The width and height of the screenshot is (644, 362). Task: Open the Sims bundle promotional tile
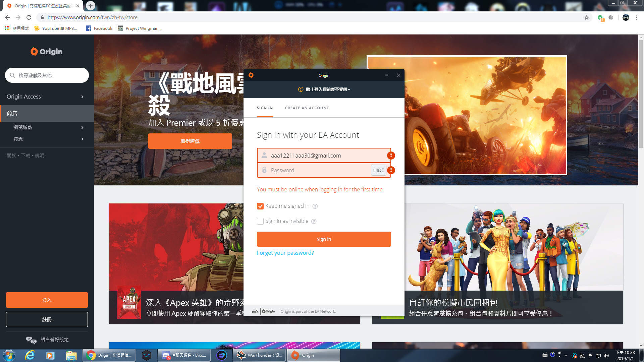(x=498, y=264)
